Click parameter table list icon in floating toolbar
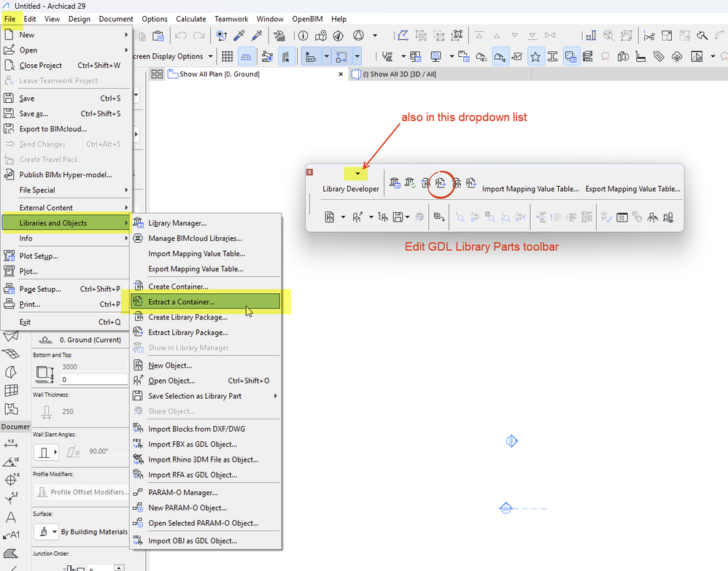 coord(622,217)
